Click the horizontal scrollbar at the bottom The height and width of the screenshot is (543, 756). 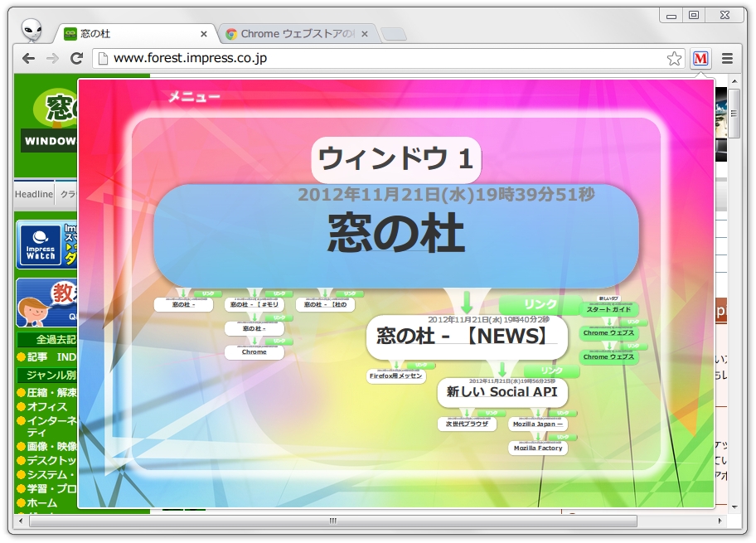tap(332, 521)
